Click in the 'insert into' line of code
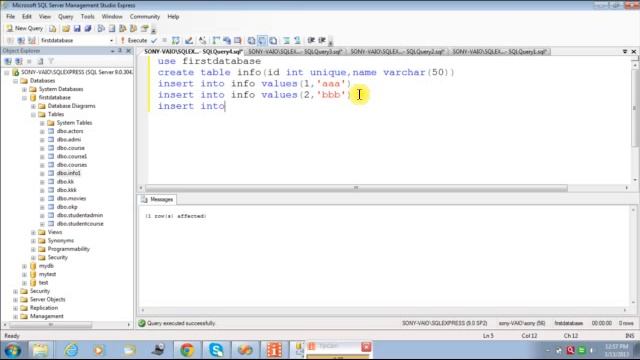640x360 pixels. (x=191, y=106)
